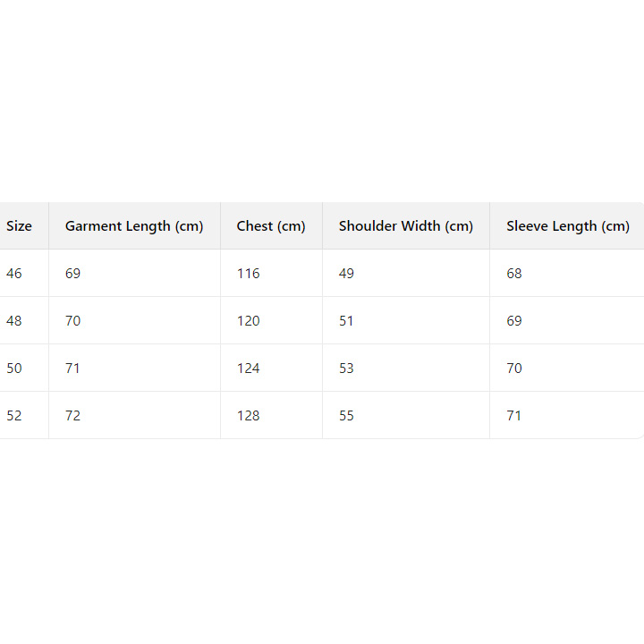Click size 50 in the Size column
The height and width of the screenshot is (644, 644).
[x=14, y=369]
